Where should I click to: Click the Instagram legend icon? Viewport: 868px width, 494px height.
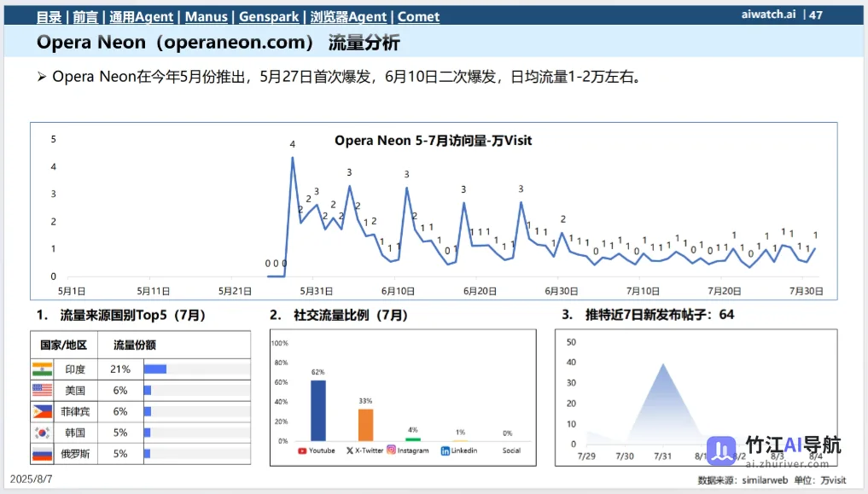click(x=392, y=450)
